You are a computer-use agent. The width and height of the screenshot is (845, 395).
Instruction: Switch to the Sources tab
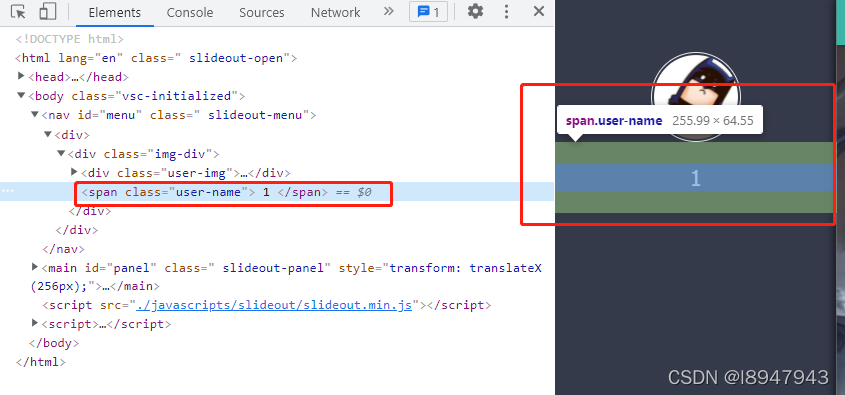[x=262, y=12]
